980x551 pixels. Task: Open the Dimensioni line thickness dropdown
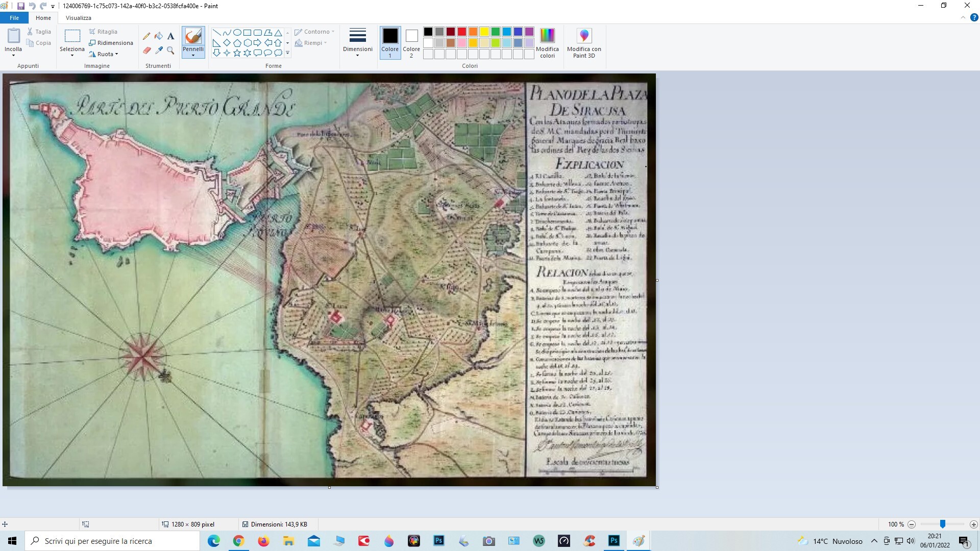(357, 43)
